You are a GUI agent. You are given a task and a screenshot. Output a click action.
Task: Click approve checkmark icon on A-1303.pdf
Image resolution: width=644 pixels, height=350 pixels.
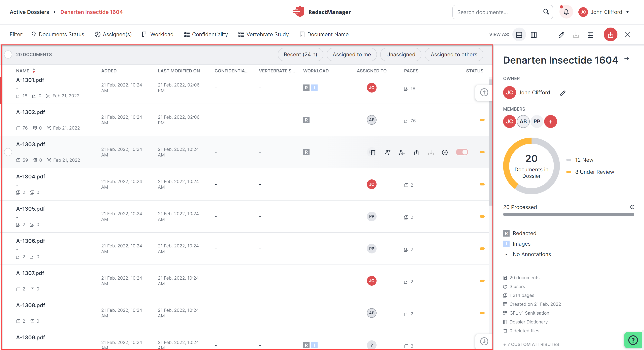click(x=445, y=152)
